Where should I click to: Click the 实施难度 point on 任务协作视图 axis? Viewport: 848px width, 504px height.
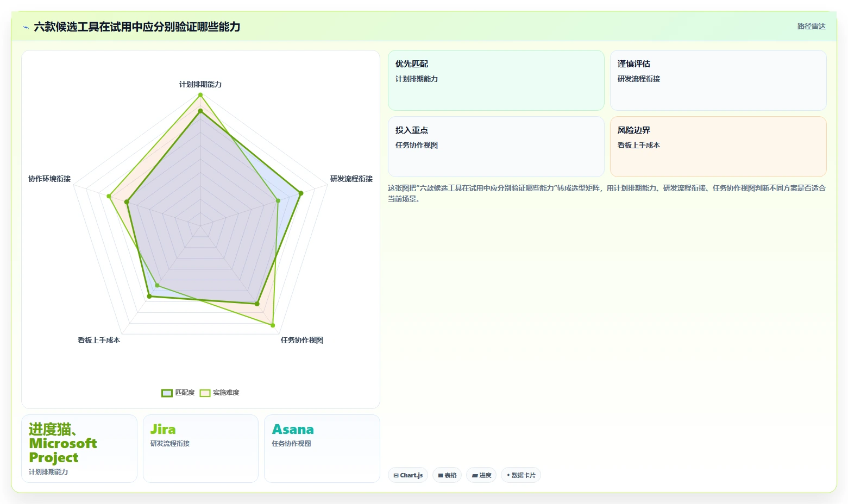point(273,325)
